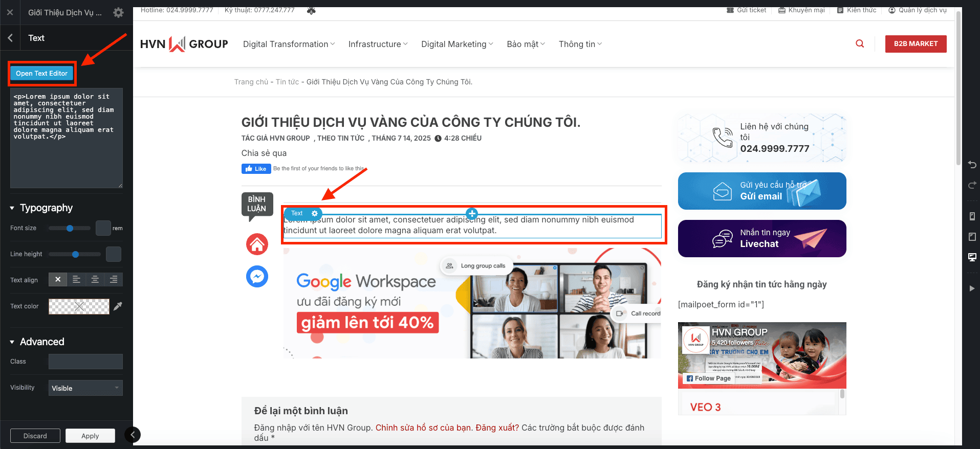Click the Gửi email support card
Screen dimensions: 980x449
pos(762,191)
